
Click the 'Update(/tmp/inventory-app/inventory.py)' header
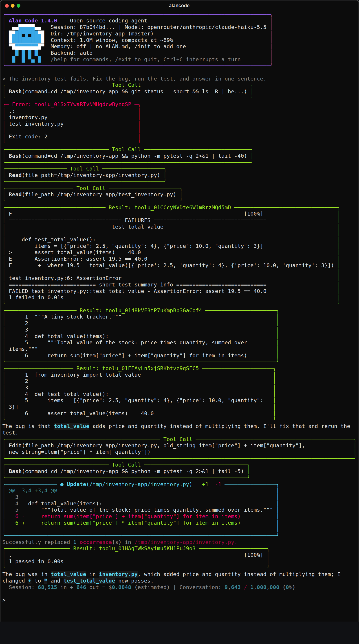129,484
